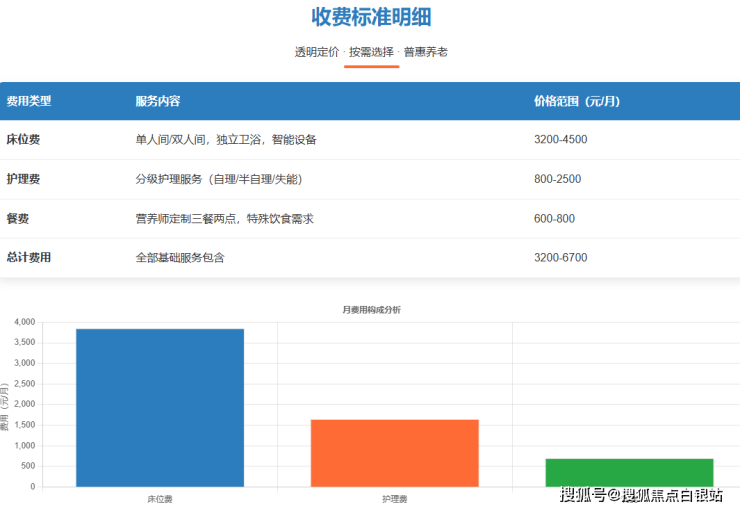Click the 透明定价 · 按需选择 · 普惠养老 subtitle

click(371, 51)
